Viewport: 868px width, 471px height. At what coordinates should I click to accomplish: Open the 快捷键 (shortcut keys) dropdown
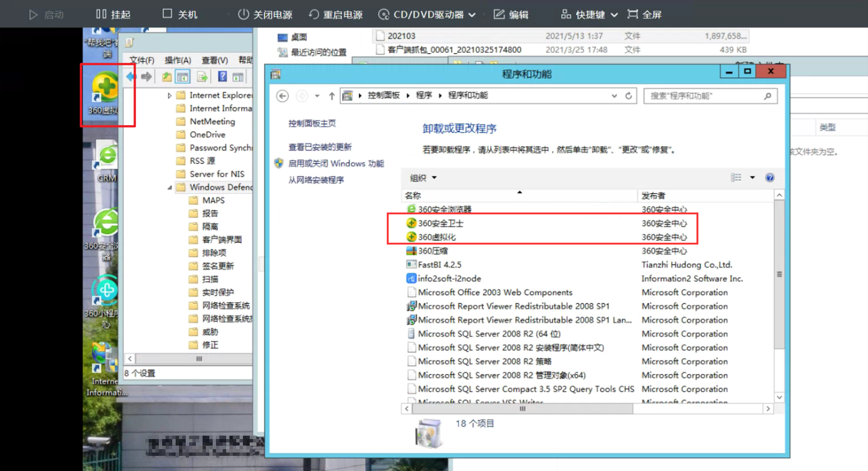[589, 14]
